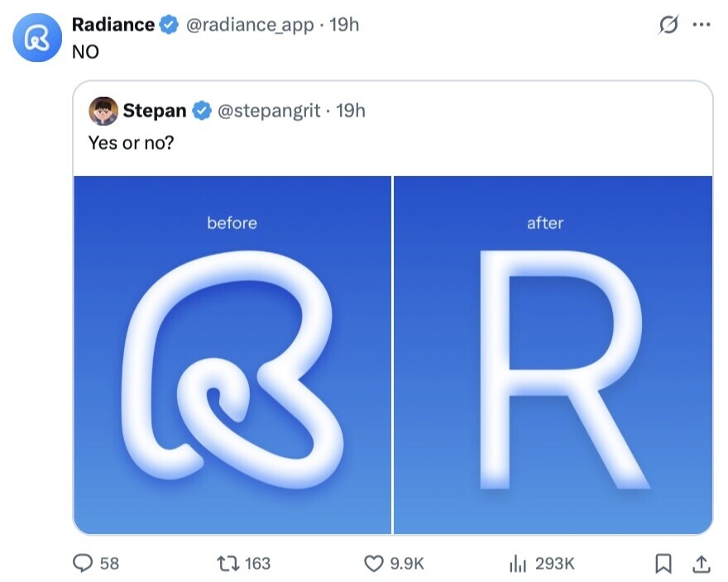This screenshot has width=728, height=582.
Task: Click the share upload icon
Action: (x=701, y=563)
